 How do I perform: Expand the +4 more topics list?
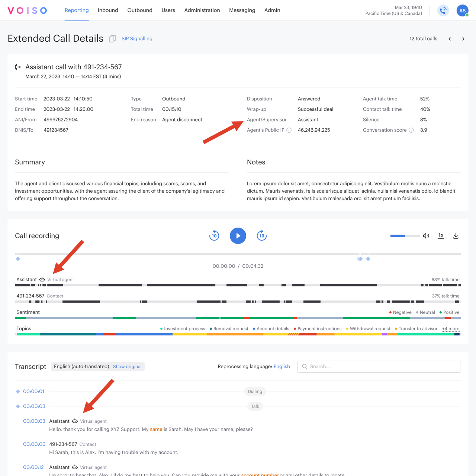[450, 329]
